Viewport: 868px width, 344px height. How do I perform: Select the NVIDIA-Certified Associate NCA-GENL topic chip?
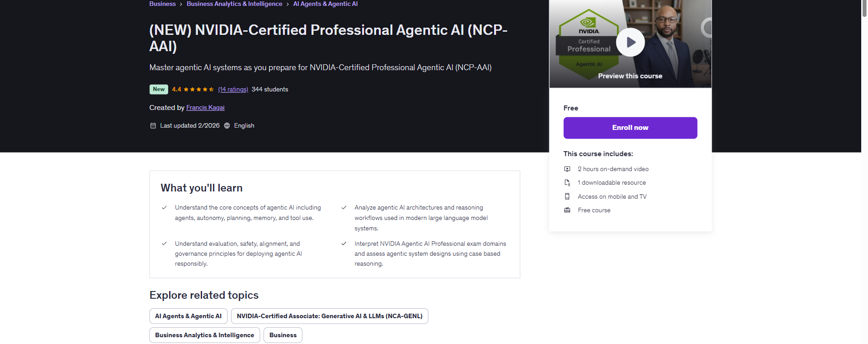[329, 316]
